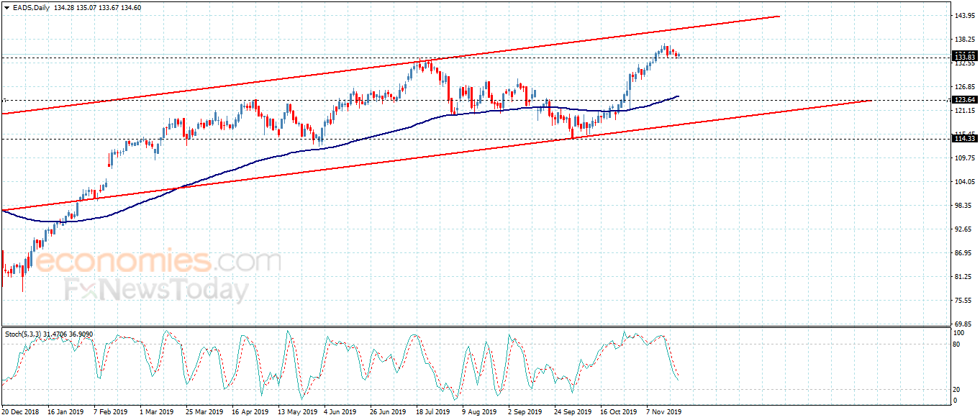980x420 pixels.
Task: Click the 24 Sep 2019 date label
Action: pyautogui.click(x=573, y=413)
